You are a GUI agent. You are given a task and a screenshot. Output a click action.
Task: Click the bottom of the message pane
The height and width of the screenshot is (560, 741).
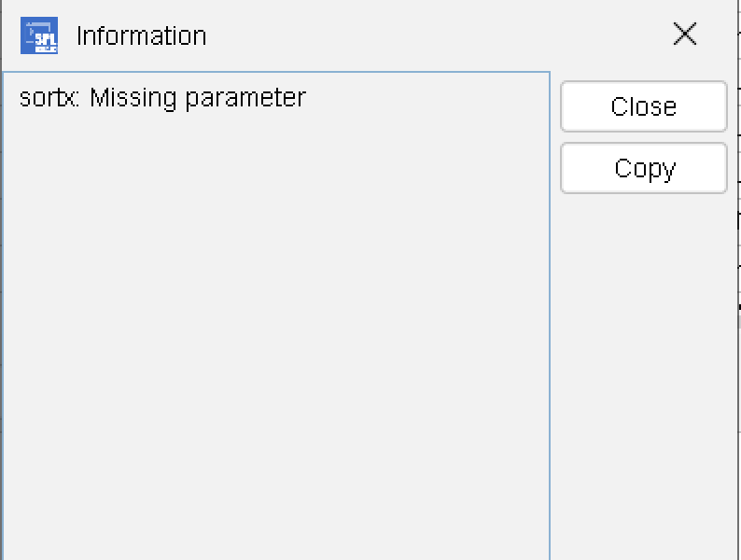coord(275,541)
